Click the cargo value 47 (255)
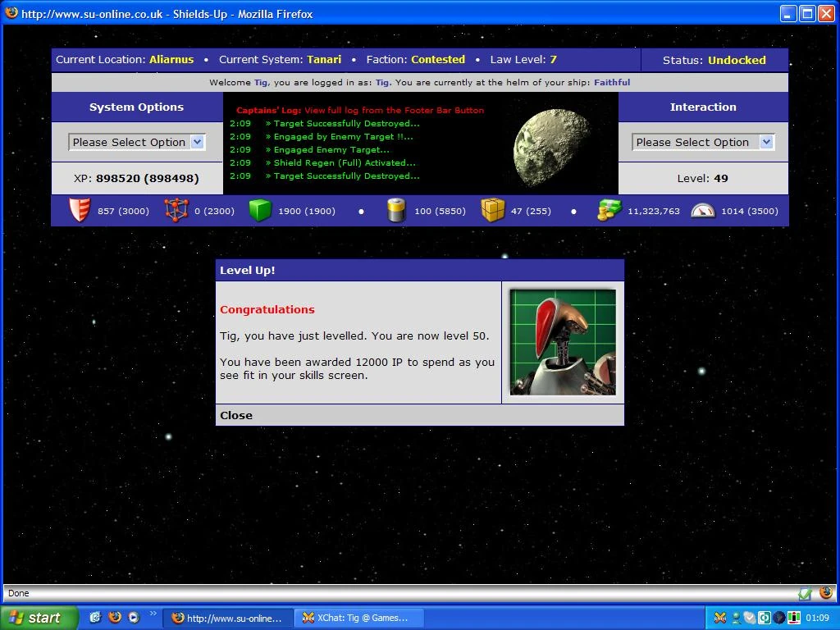 pyautogui.click(x=531, y=211)
